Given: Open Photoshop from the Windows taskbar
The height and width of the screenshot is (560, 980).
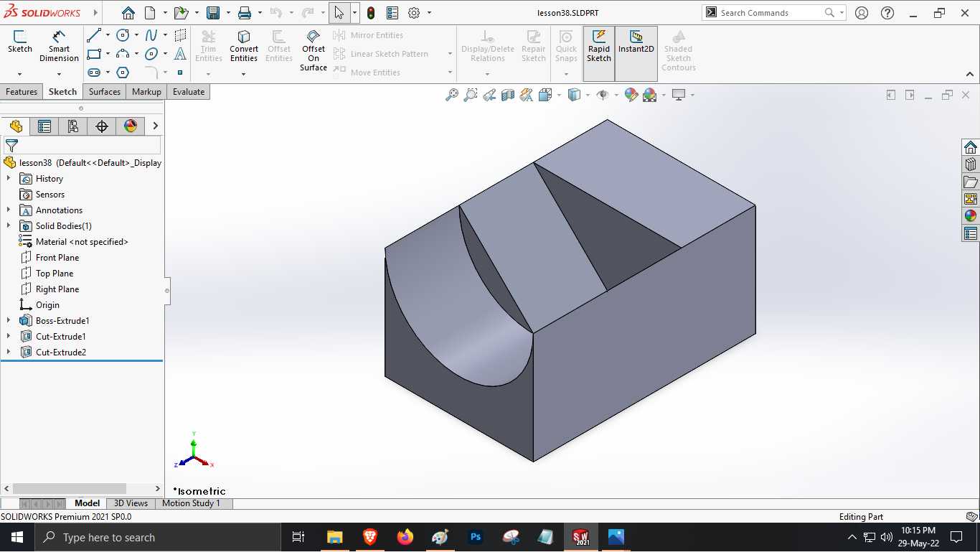Looking at the screenshot, I should (x=475, y=537).
